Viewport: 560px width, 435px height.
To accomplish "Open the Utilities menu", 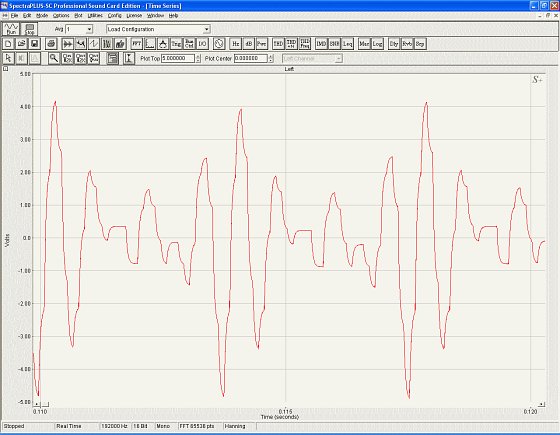I will [95, 16].
